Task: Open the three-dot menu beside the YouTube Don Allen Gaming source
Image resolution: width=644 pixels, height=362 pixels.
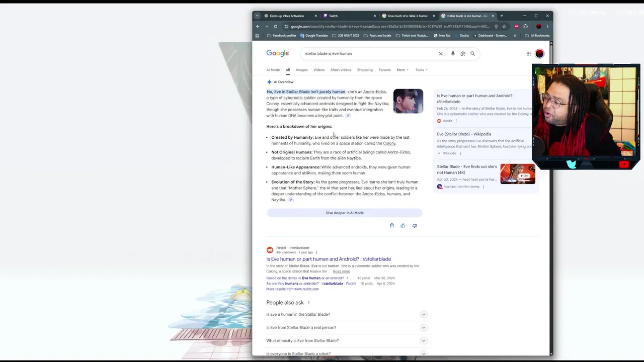Action: 484,187
